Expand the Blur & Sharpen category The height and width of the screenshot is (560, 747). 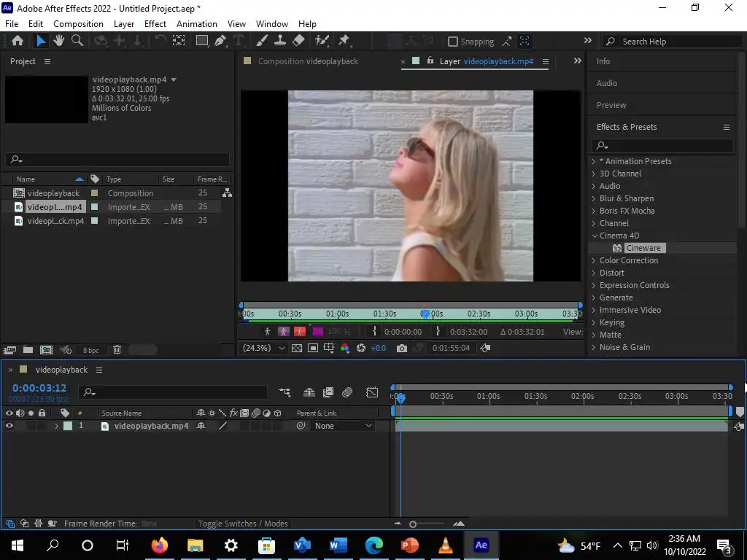click(594, 198)
